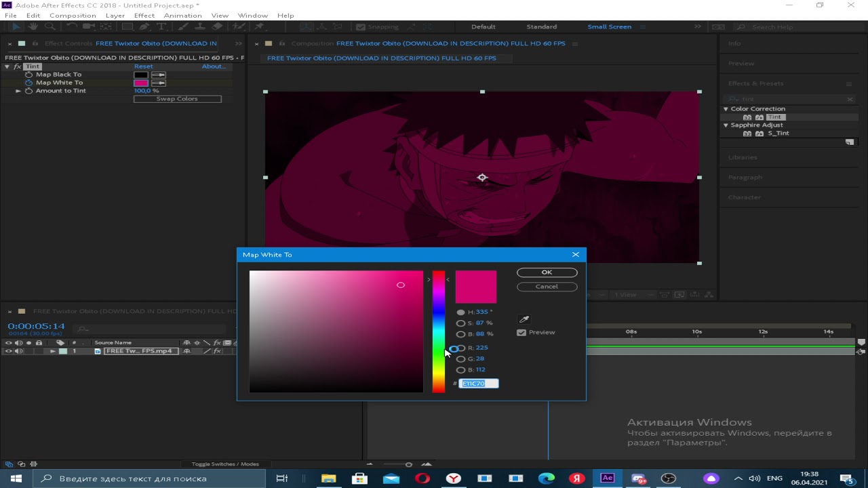Uncheck the Preview checkbox
The height and width of the screenshot is (488, 868).
click(521, 332)
